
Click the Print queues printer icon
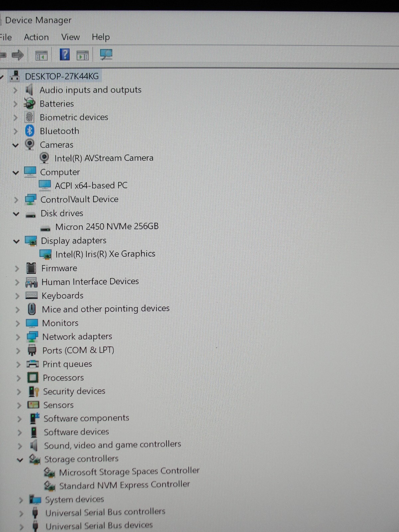point(33,364)
